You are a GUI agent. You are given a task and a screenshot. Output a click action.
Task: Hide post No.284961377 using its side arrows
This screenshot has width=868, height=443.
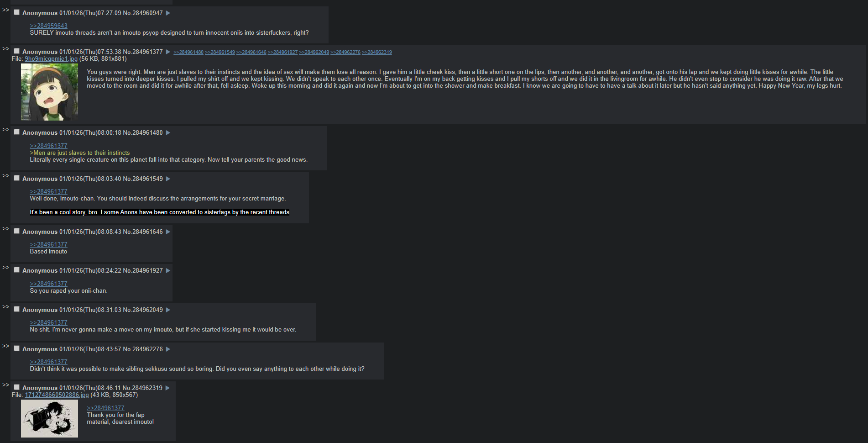[5, 48]
